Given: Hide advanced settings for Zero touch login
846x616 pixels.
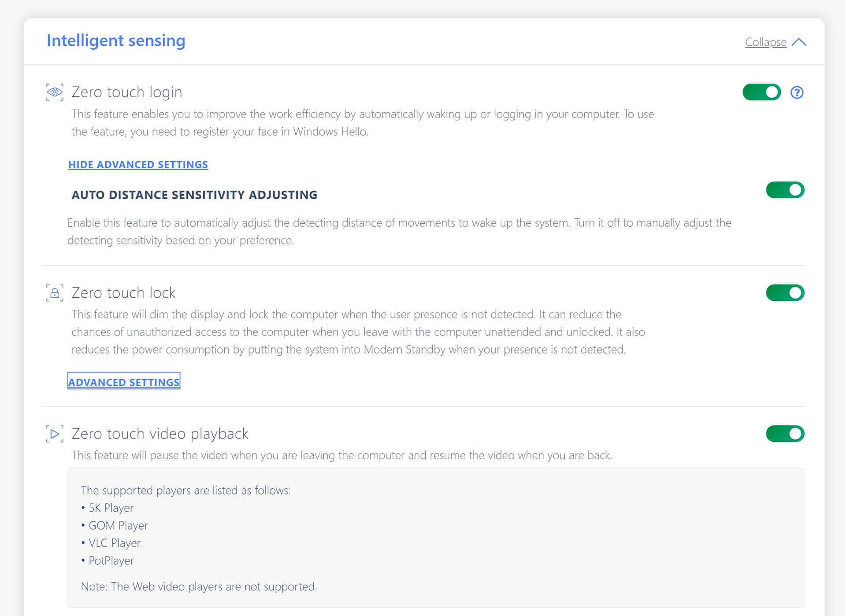Looking at the screenshot, I should [138, 165].
